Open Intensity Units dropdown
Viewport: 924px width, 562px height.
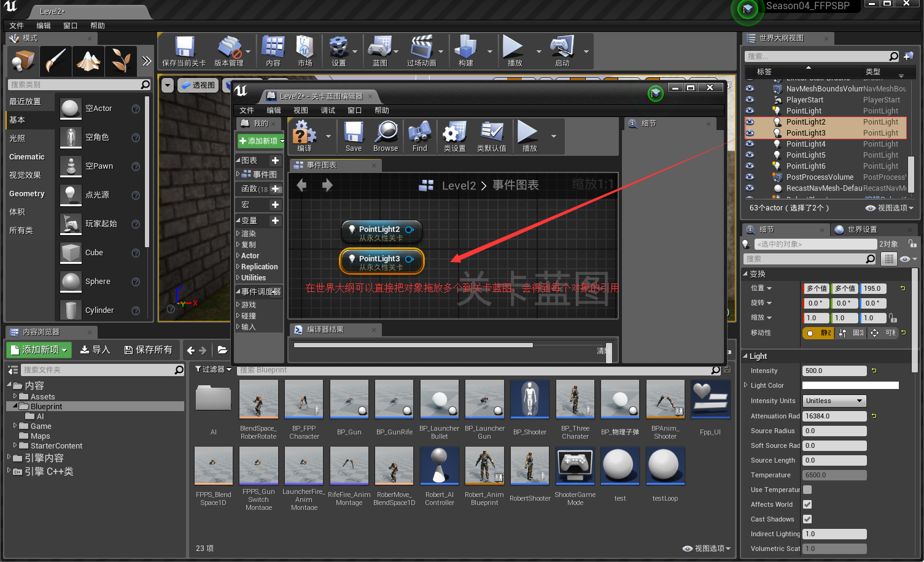coord(834,401)
